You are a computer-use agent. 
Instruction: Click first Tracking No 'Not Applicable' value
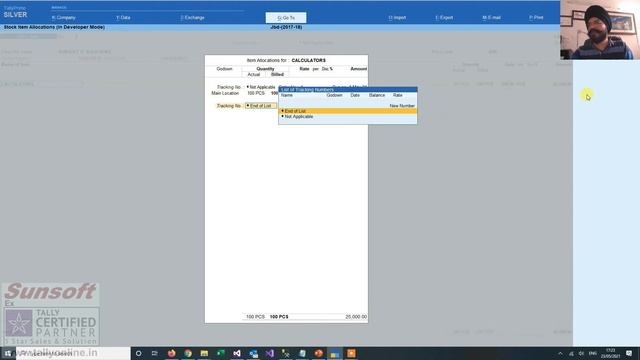tap(262, 87)
